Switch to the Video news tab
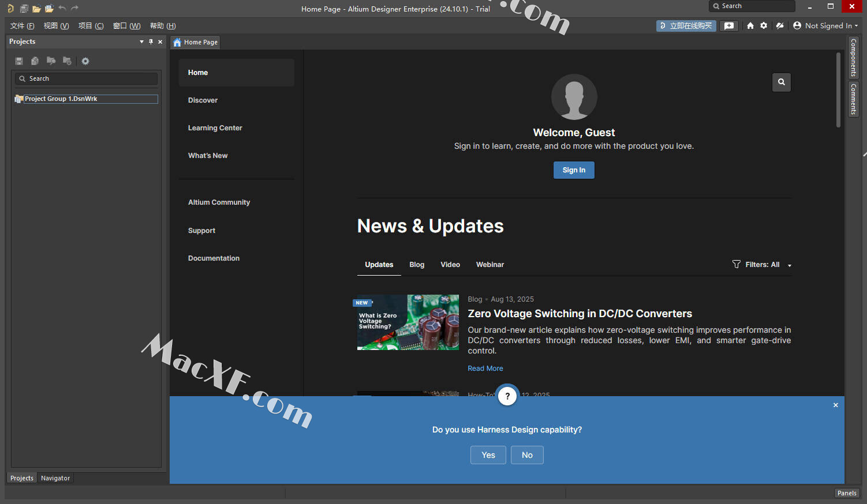Viewport: 867px width, 504px height. (450, 265)
